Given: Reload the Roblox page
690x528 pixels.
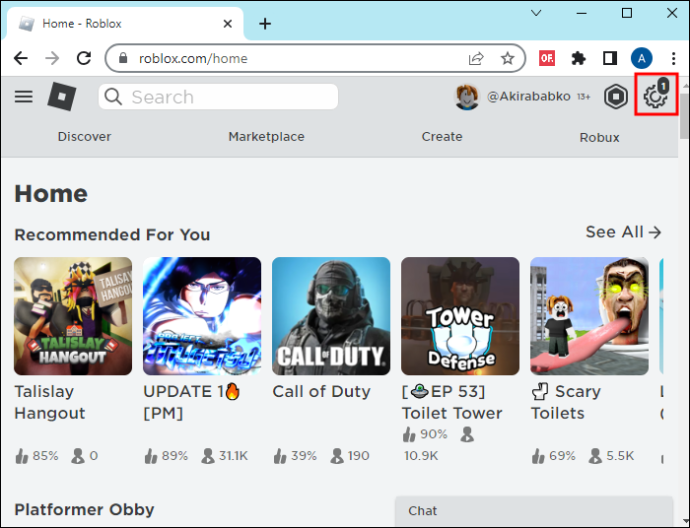Looking at the screenshot, I should tap(84, 58).
